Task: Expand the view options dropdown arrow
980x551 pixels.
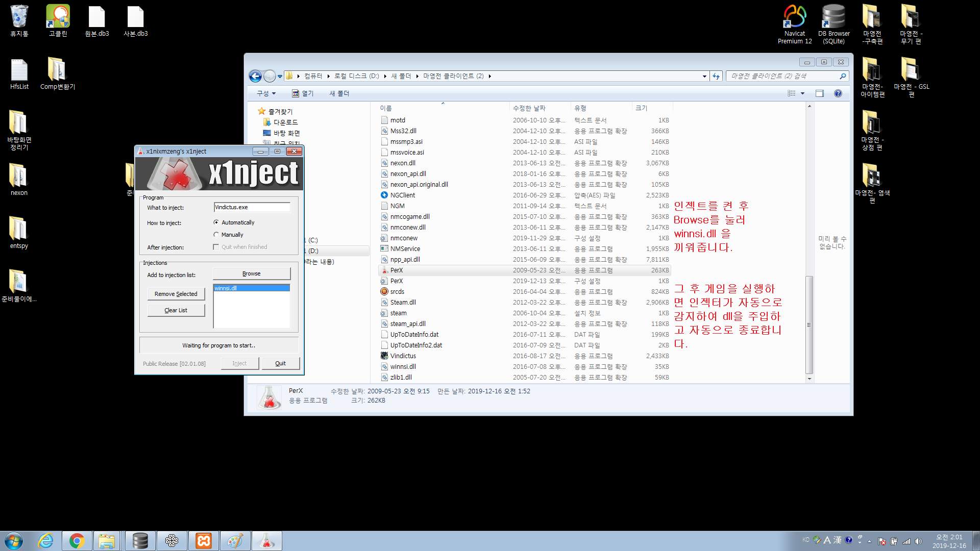Action: [x=802, y=93]
